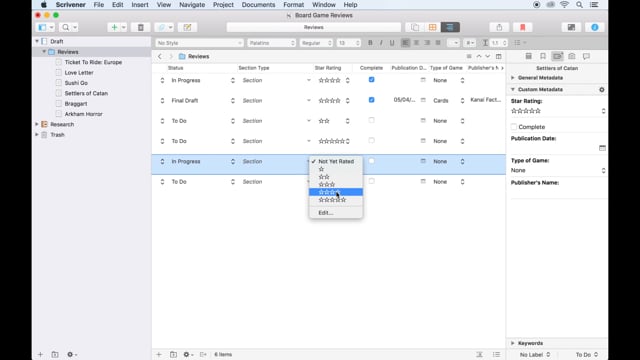This screenshot has width=640, height=360.
Task: Open Inspector Snapshots camera tab
Action: tap(572, 56)
